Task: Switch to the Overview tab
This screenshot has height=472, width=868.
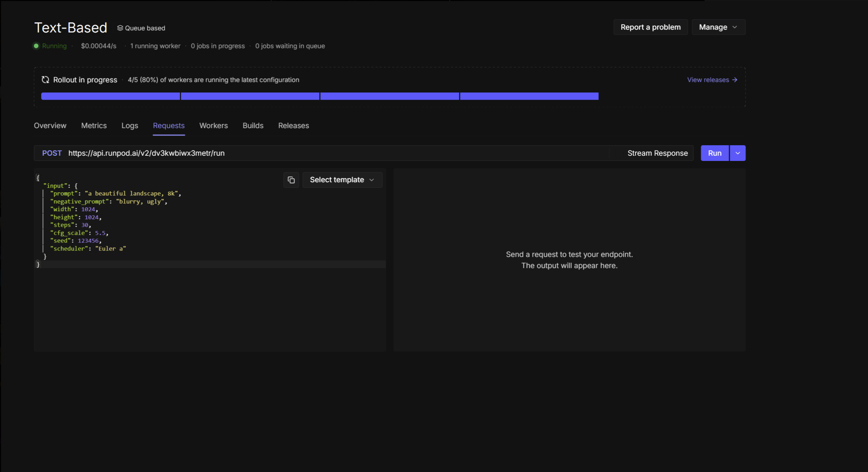Action: coord(50,125)
